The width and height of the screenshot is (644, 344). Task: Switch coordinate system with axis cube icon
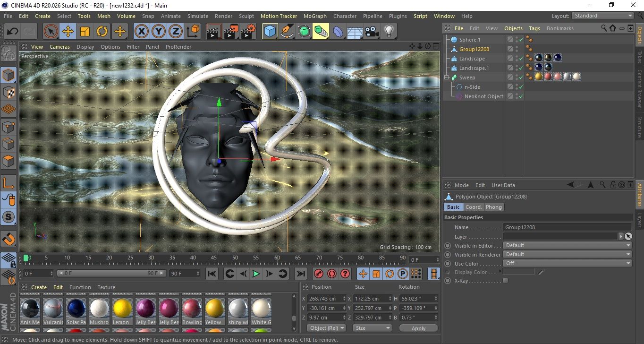[x=193, y=32]
